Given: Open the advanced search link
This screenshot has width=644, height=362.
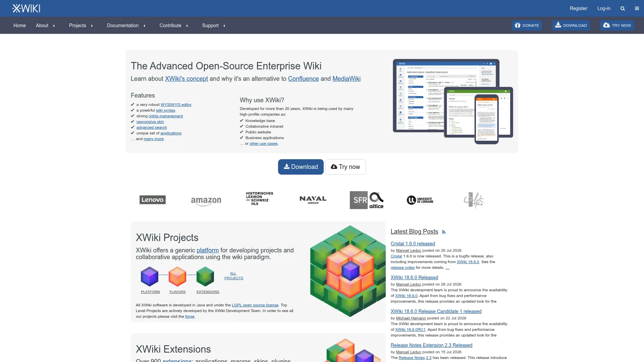Looking at the screenshot, I should point(152,127).
